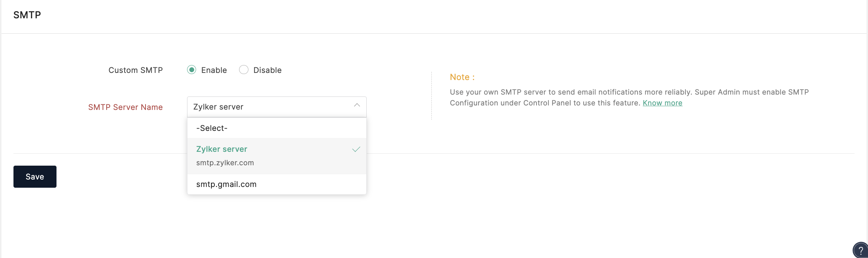This screenshot has height=258, width=868.
Task: Open the help question mark icon
Action: point(861,251)
